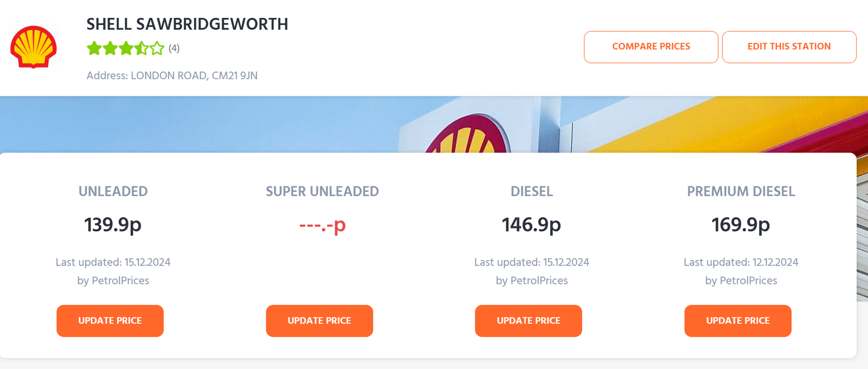Click the 169.9p Premium Diesel price
Image resolution: width=868 pixels, height=369 pixels.
coord(741,224)
